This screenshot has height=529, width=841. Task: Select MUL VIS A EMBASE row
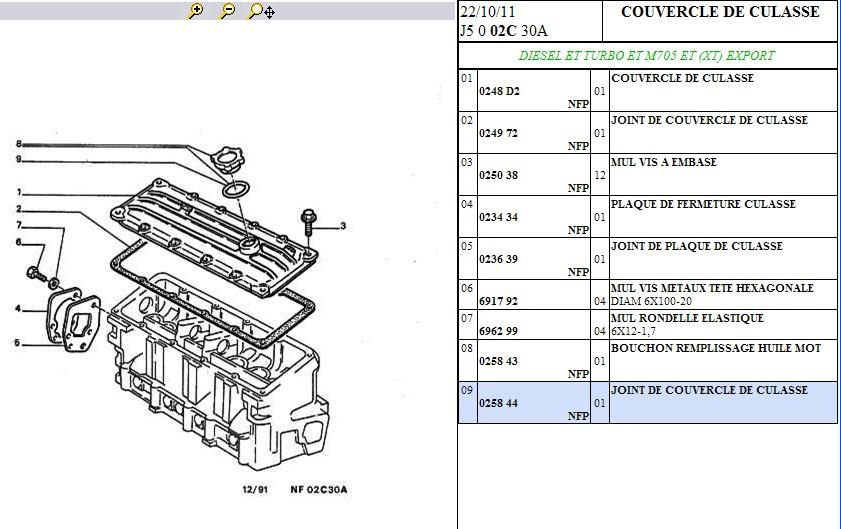point(663,162)
